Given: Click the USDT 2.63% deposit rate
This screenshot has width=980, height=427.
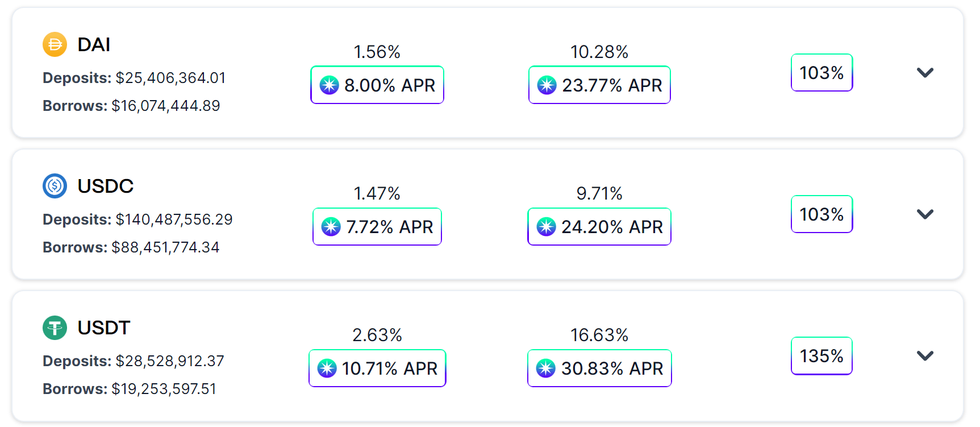Looking at the screenshot, I should coord(377,335).
